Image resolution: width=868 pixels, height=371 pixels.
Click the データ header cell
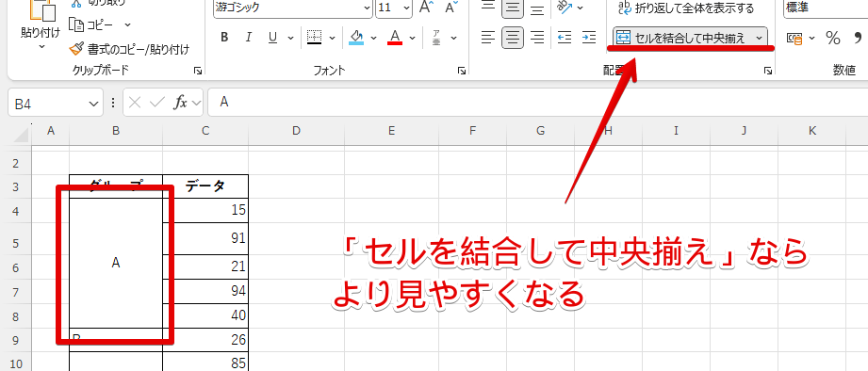(205, 186)
